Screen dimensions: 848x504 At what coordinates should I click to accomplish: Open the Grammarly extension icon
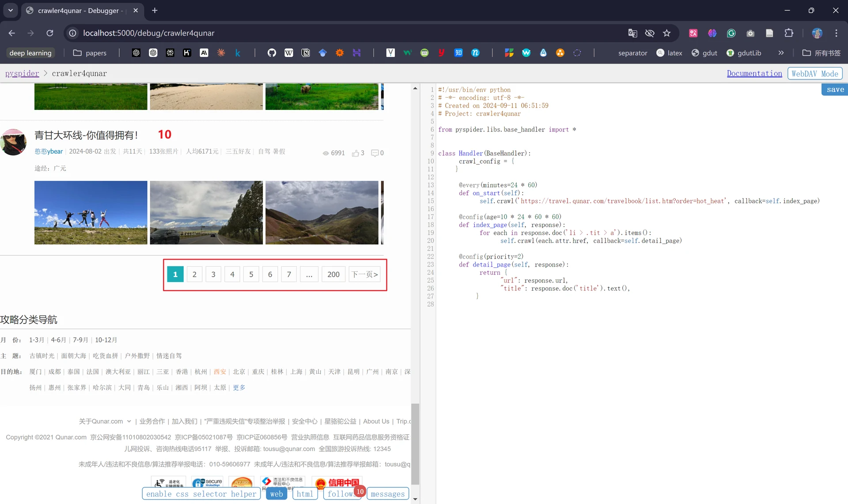tap(731, 33)
